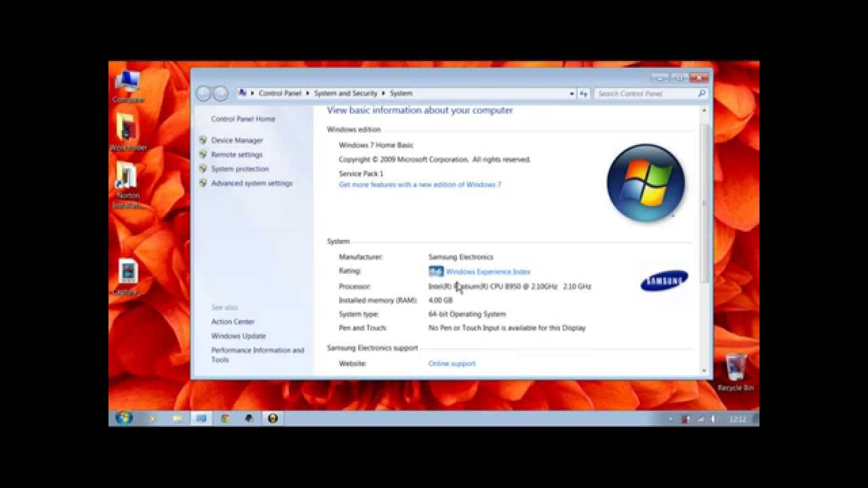This screenshot has height=488, width=868.
Task: Click the magnifier icon in the search box
Action: pyautogui.click(x=701, y=94)
